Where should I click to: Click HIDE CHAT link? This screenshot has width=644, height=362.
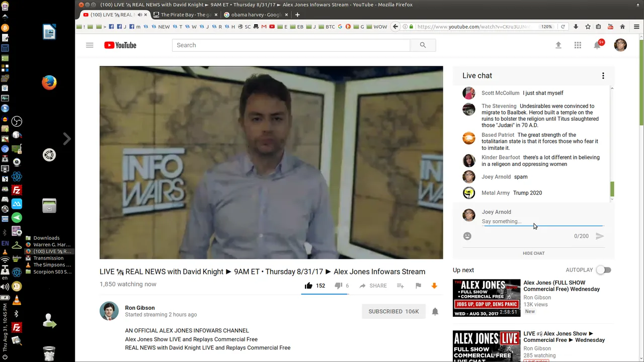pyautogui.click(x=533, y=253)
